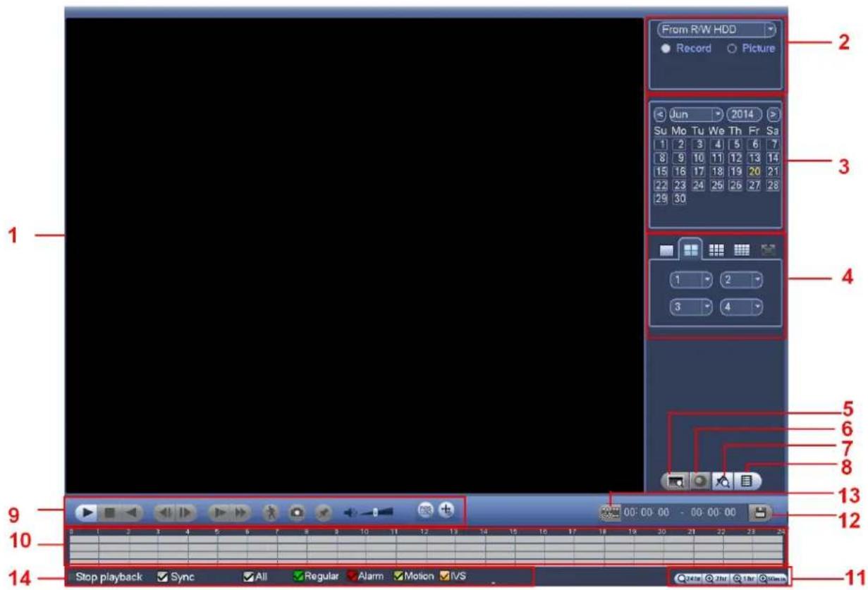Click the clip scissors icon beside the time fields

point(609,512)
